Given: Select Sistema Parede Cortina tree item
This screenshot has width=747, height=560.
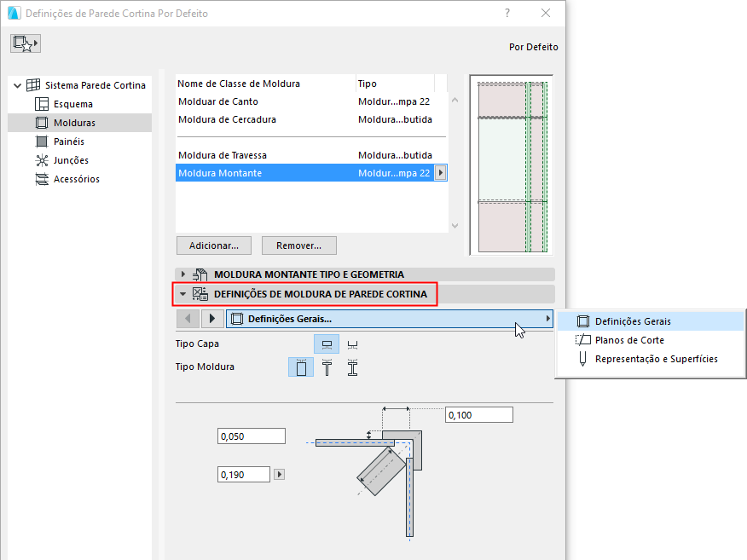Looking at the screenshot, I should [x=95, y=85].
